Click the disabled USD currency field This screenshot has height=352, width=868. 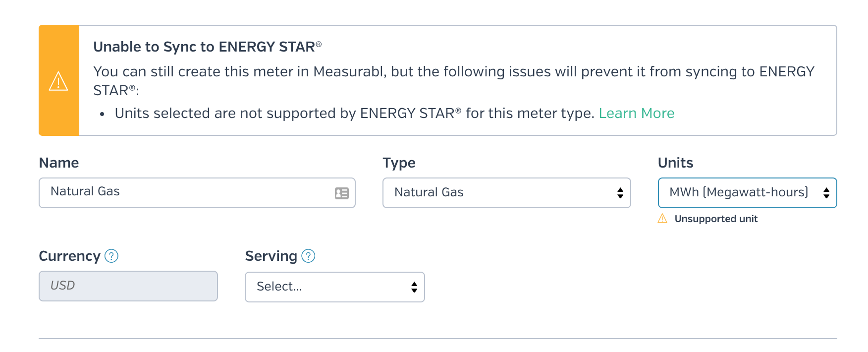pyautogui.click(x=128, y=286)
